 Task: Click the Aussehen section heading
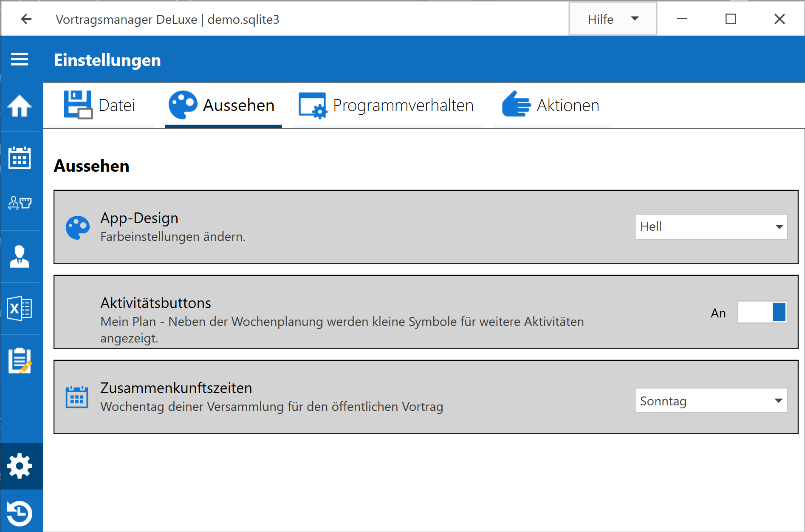point(91,166)
